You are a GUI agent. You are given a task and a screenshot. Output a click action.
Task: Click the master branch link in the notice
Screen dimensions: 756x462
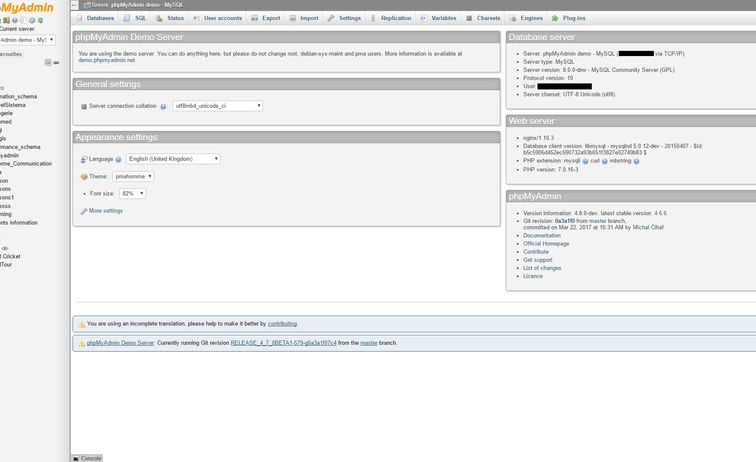pos(369,343)
